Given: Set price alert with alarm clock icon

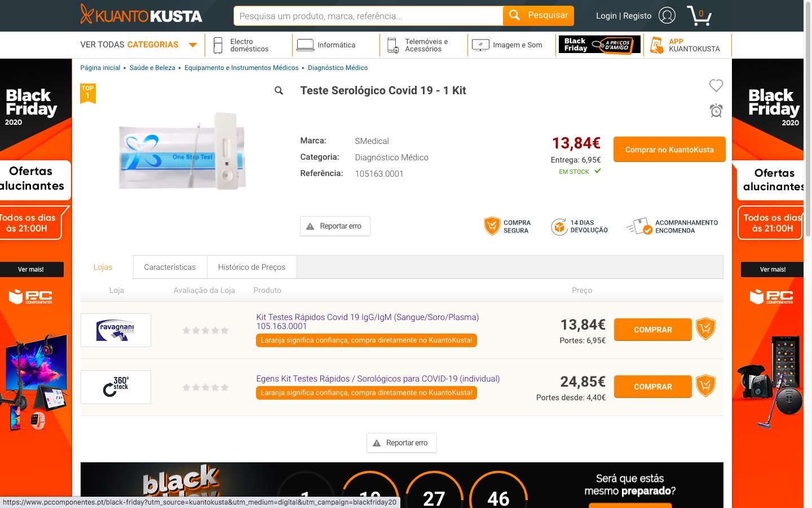Looking at the screenshot, I should coord(716,111).
